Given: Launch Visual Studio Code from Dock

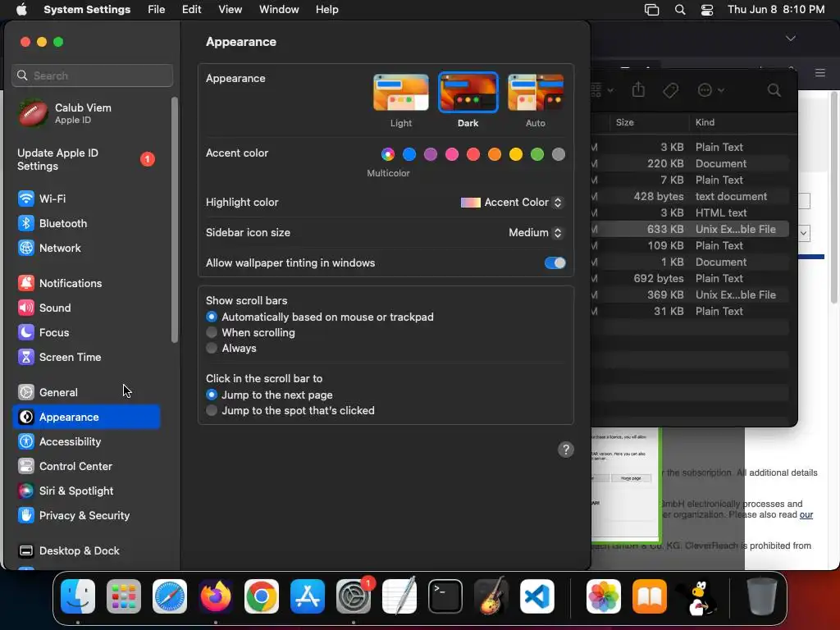Looking at the screenshot, I should click(536, 596).
